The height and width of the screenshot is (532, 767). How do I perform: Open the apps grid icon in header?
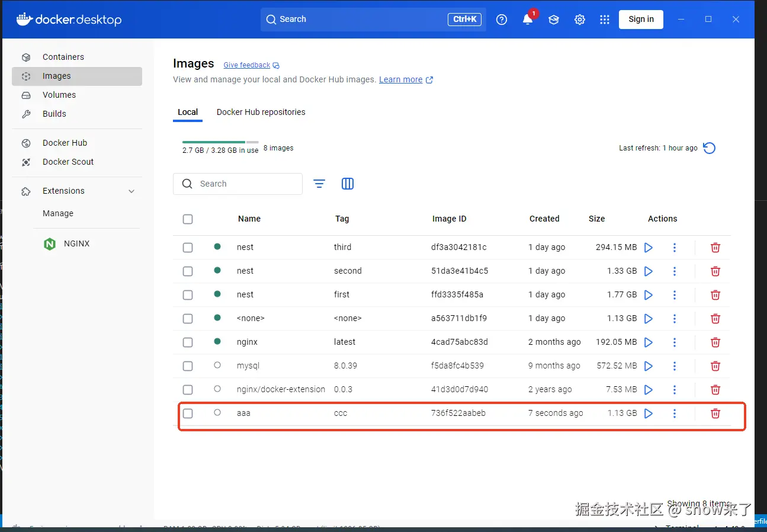(605, 20)
